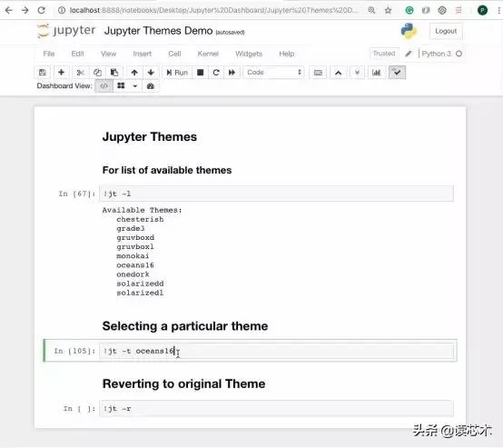Viewport: 503px width, 448px height.
Task: Click the Python 3 kernel name
Action: tap(437, 54)
